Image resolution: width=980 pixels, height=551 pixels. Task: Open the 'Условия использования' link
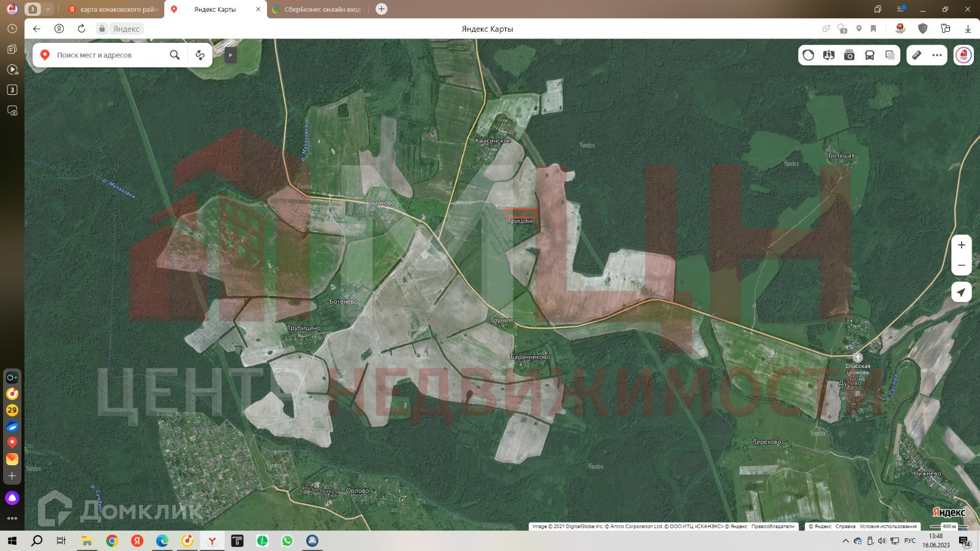(x=888, y=527)
